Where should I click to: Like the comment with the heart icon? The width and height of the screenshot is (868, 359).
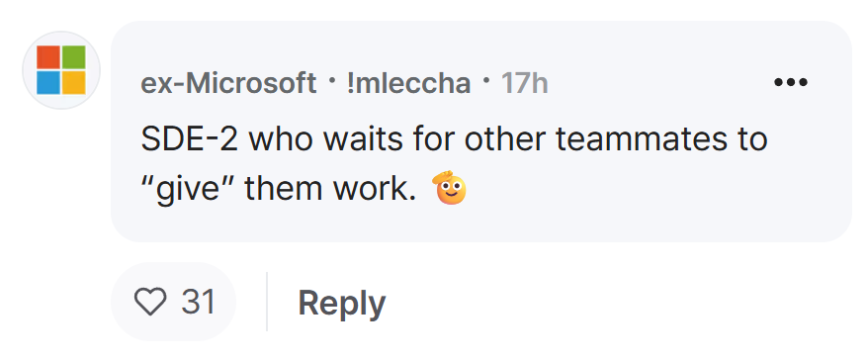coord(150,303)
